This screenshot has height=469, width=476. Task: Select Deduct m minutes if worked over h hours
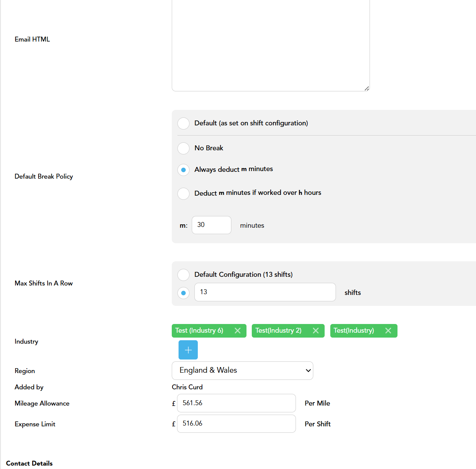coord(183,193)
